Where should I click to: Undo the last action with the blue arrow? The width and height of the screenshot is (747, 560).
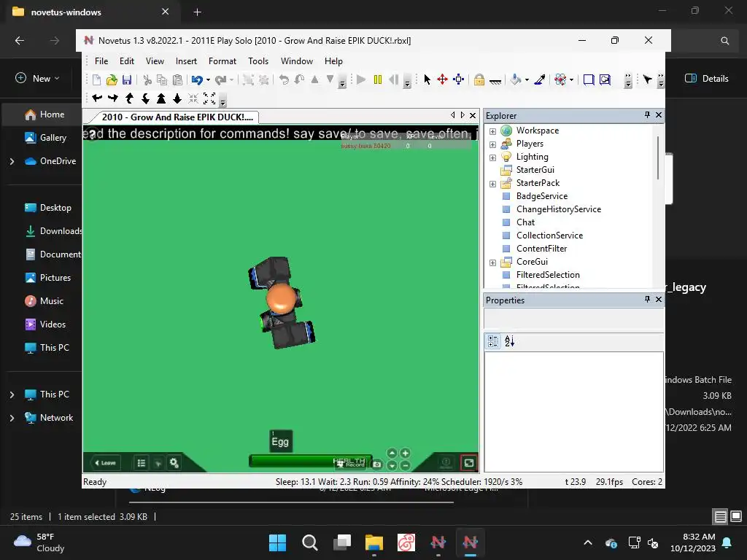click(197, 79)
